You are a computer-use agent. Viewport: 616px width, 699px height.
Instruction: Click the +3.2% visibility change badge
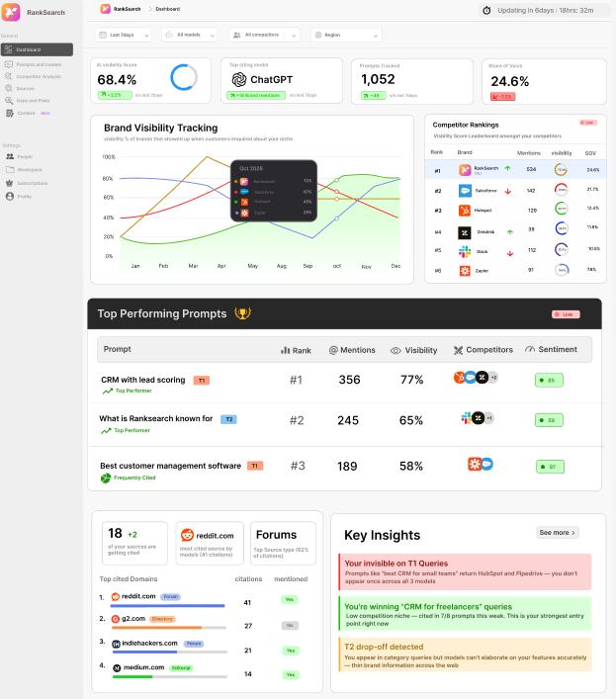point(115,95)
